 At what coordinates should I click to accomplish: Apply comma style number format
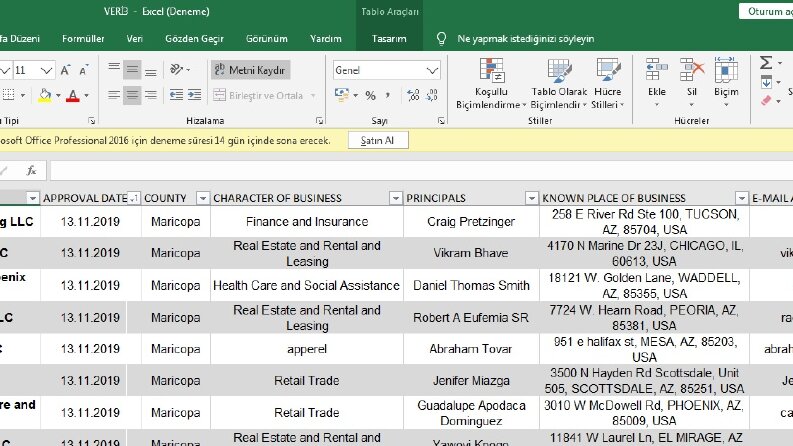coord(388,95)
